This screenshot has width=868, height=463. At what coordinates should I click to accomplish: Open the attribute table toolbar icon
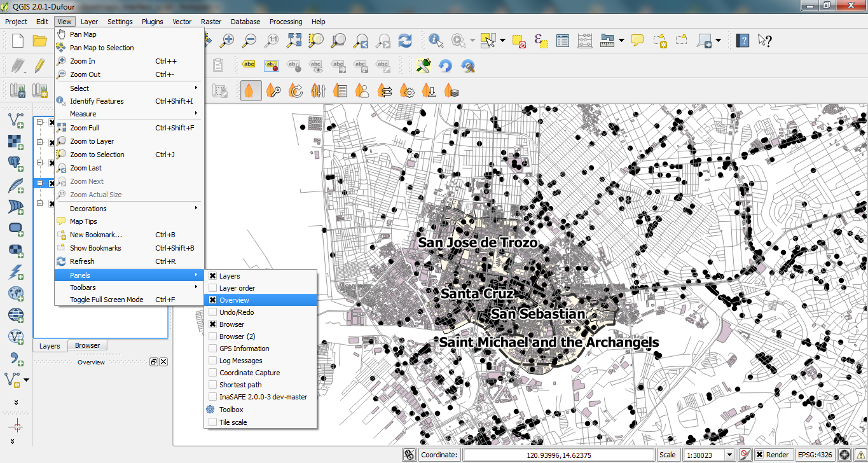tap(563, 41)
